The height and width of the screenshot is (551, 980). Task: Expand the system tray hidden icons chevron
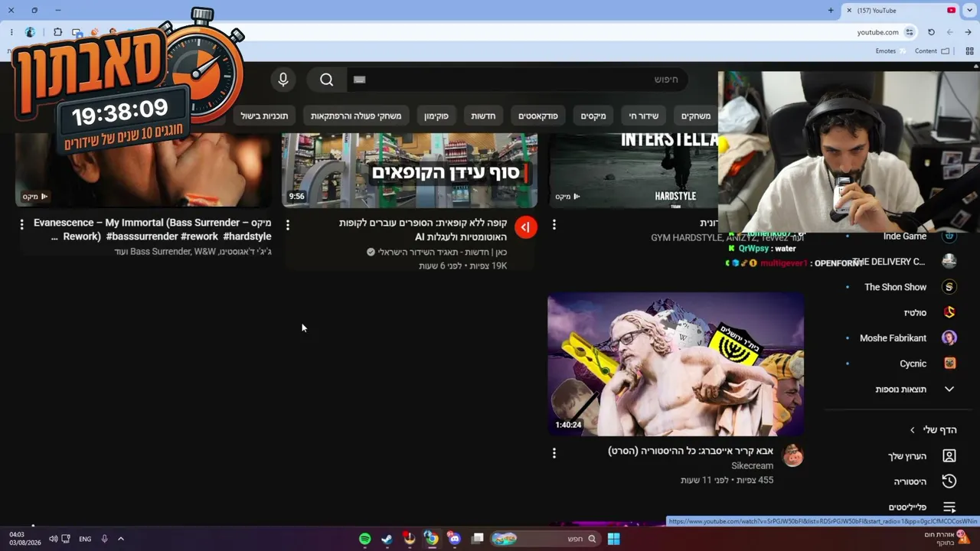point(121,539)
